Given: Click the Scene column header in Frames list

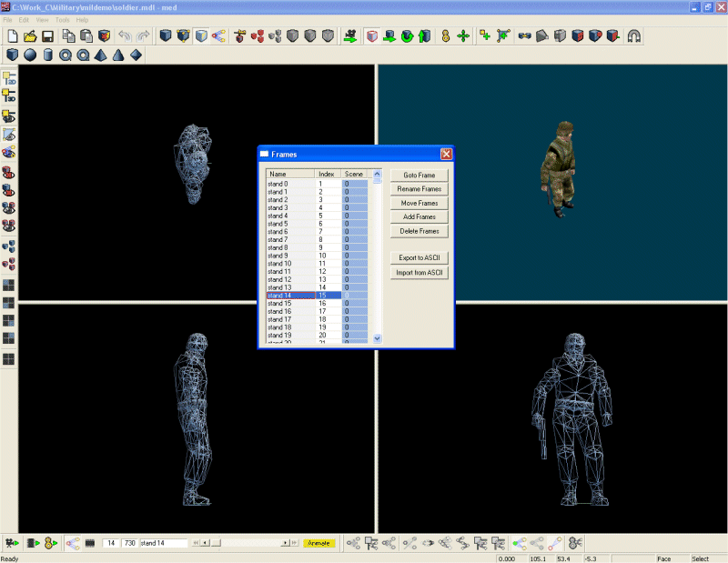Looking at the screenshot, I should click(354, 174).
